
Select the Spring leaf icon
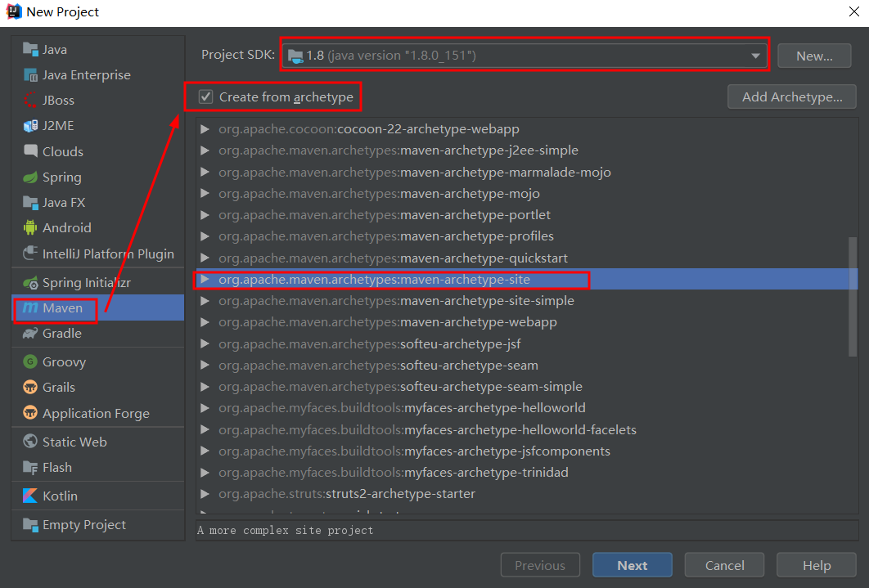tap(30, 177)
